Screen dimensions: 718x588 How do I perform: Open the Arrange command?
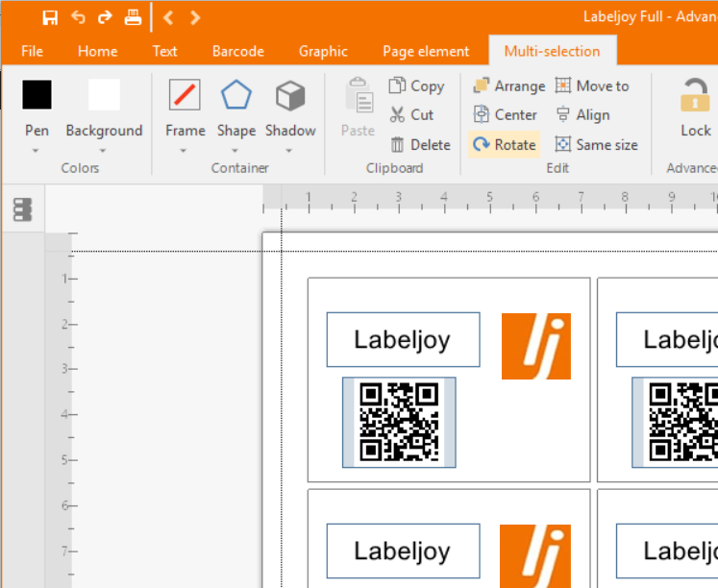click(x=509, y=86)
